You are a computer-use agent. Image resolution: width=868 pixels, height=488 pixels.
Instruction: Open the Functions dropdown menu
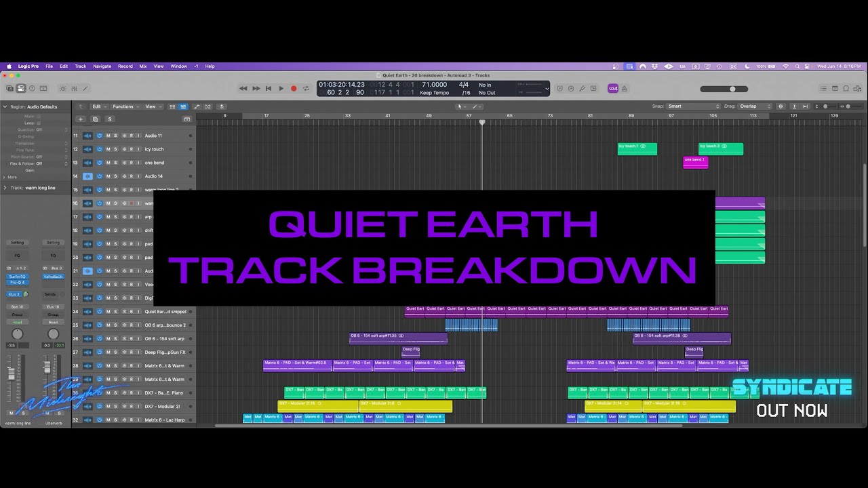126,106
